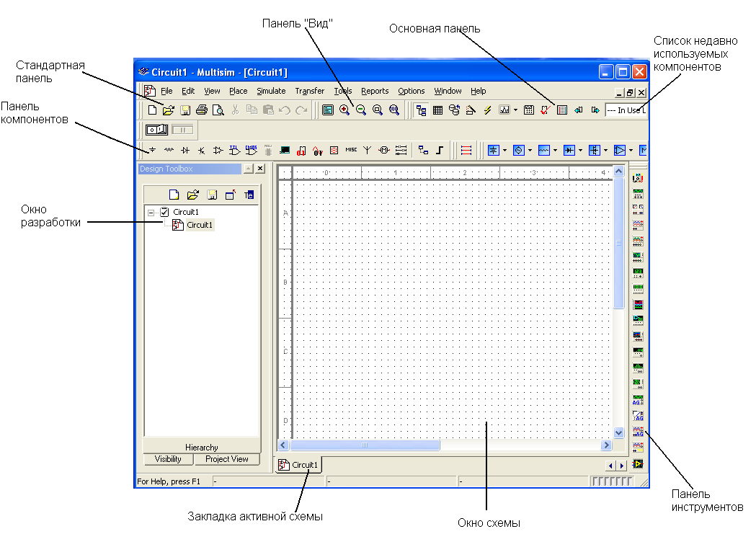Forward annotate to Ultiboard
This screenshot has height=547, width=756.
pos(595,110)
